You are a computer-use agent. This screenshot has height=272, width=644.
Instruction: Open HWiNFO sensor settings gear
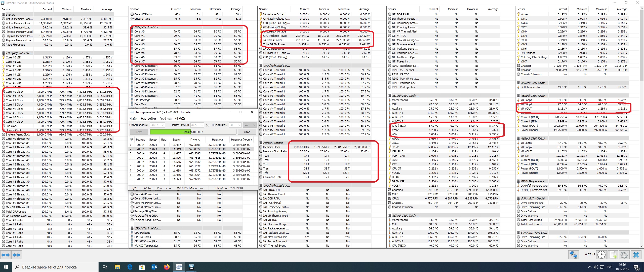point(624,255)
